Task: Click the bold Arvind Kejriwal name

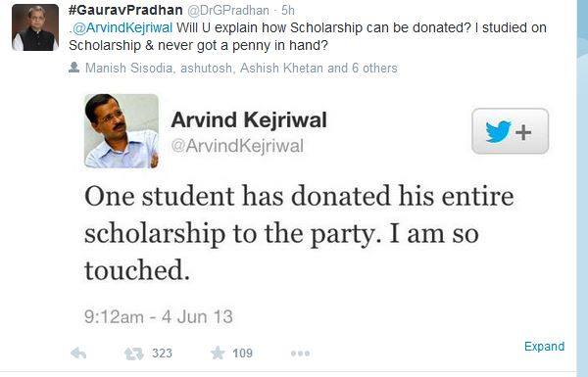Action: 249,119
